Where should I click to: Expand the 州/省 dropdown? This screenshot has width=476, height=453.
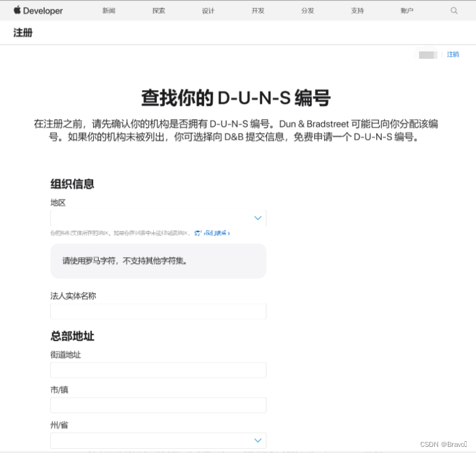(x=158, y=440)
